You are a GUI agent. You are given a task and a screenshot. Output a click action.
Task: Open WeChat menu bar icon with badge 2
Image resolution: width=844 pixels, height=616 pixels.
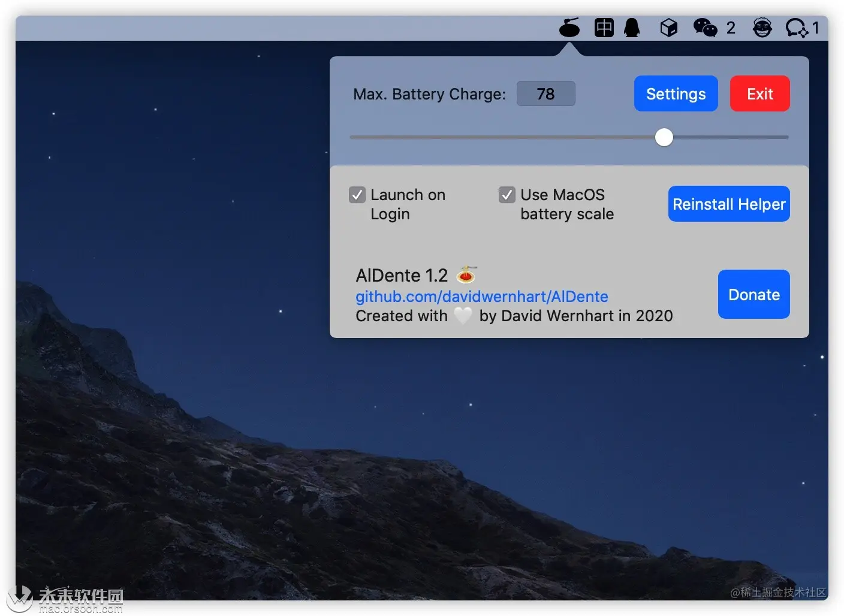pyautogui.click(x=714, y=28)
